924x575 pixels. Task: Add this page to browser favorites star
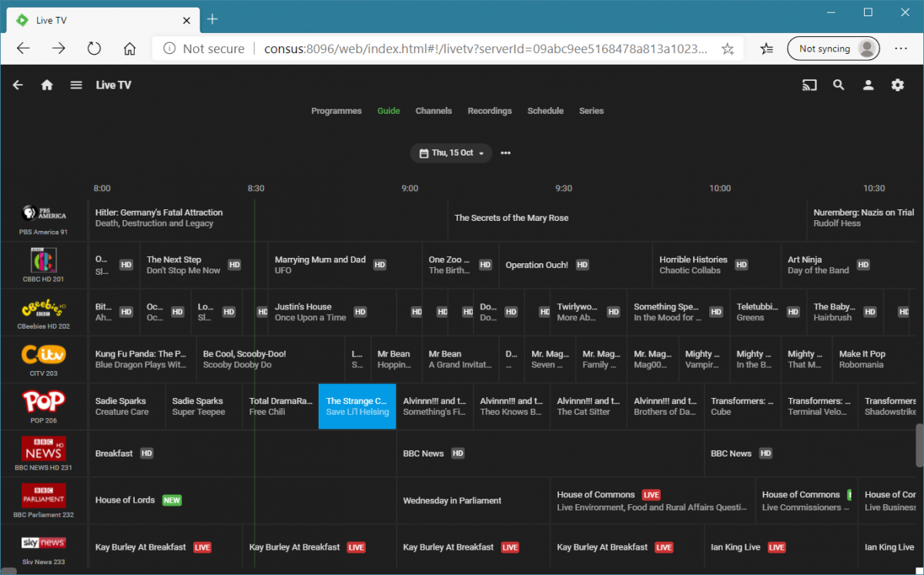point(728,48)
